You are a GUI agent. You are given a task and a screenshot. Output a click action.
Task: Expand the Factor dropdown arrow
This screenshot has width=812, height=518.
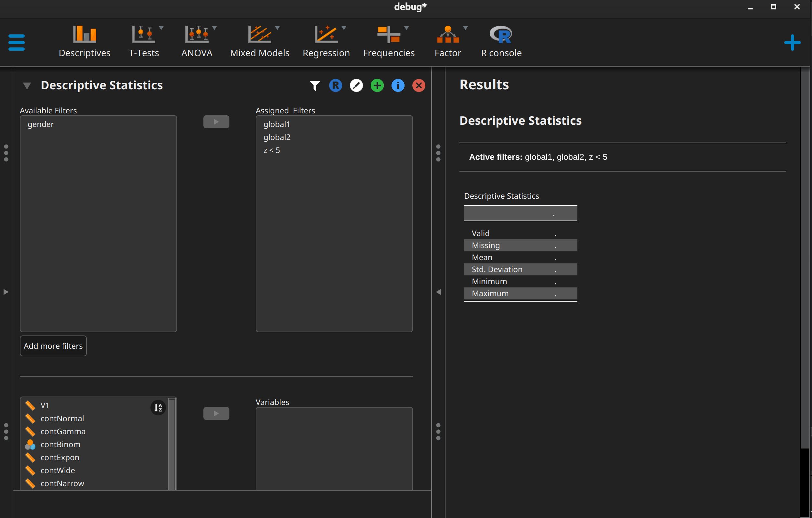point(466,28)
